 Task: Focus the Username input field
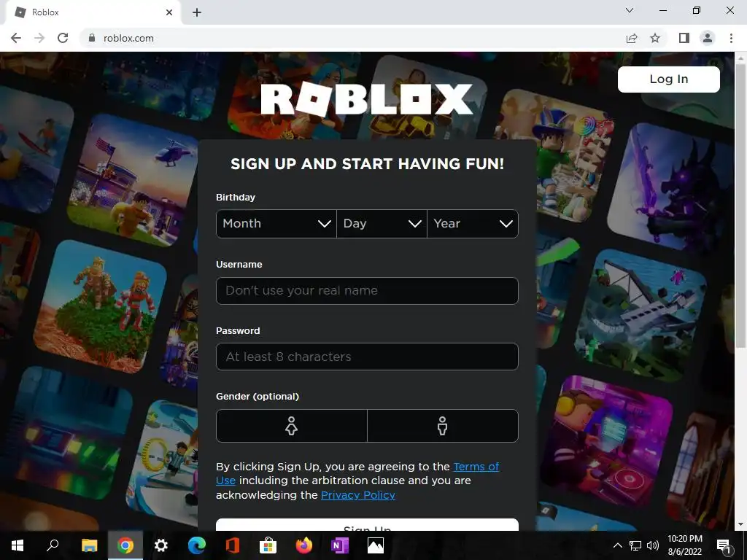pos(367,290)
